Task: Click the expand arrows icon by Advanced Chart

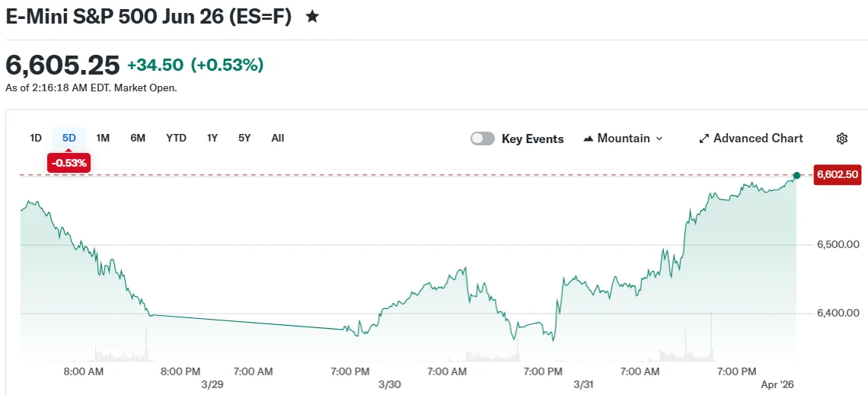Action: tap(704, 139)
